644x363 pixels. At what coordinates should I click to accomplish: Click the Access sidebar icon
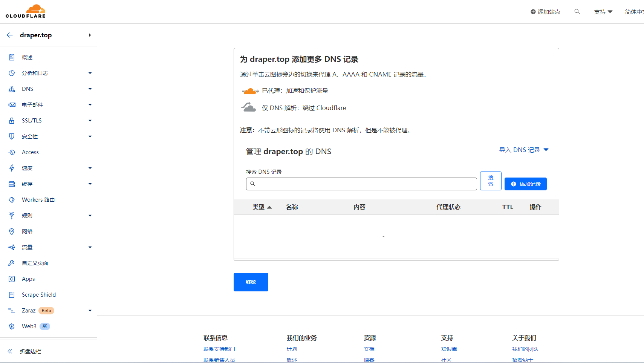point(12,152)
